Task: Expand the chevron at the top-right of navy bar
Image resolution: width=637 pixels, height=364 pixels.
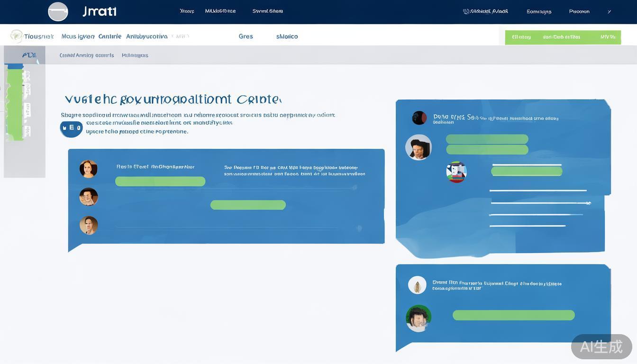Action: point(609,12)
